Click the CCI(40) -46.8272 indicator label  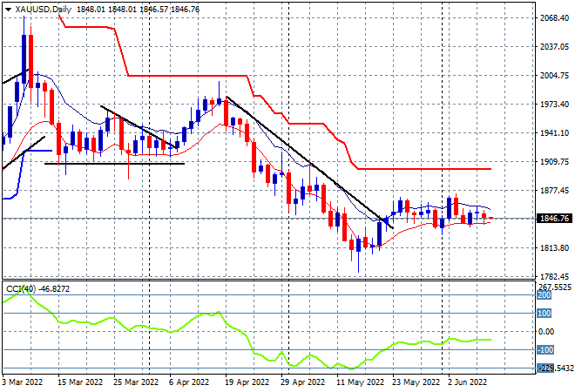[x=37, y=289]
